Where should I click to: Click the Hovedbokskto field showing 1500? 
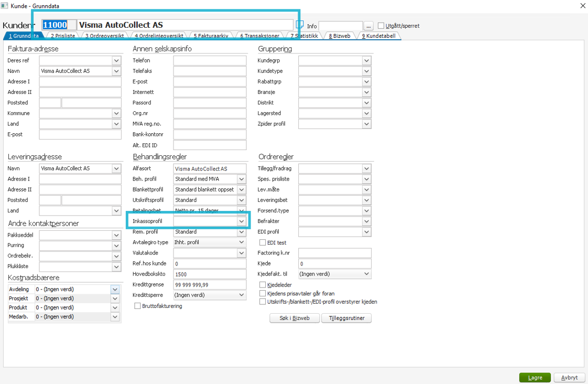[x=210, y=274]
